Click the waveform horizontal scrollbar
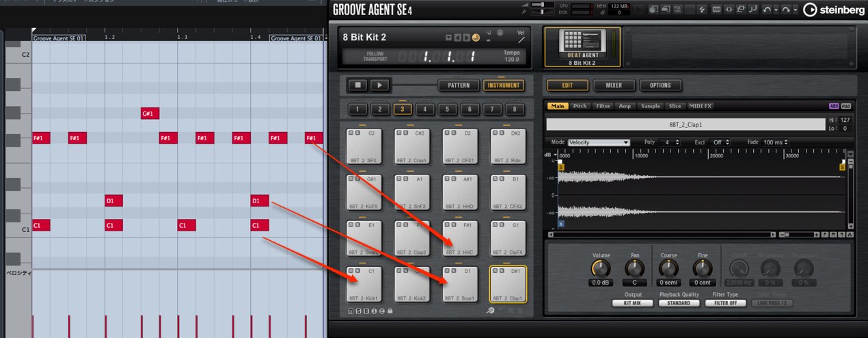Viewport: 868px width, 338px height. pyautogui.click(x=662, y=234)
